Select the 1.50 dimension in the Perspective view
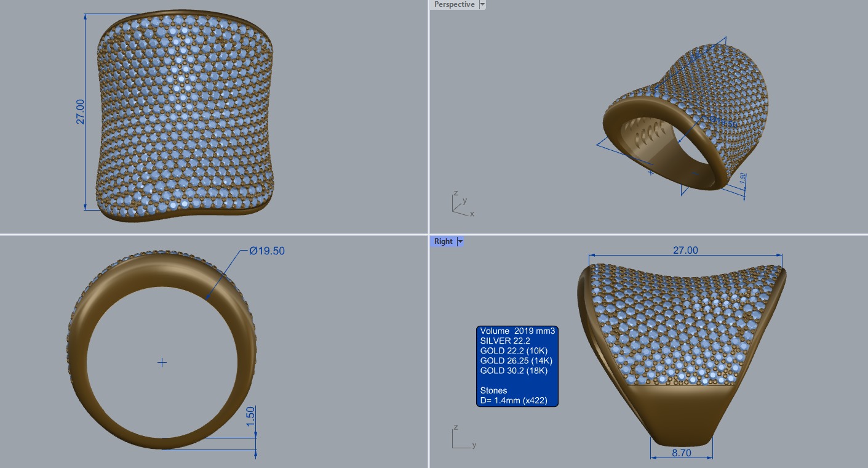 pos(743,179)
